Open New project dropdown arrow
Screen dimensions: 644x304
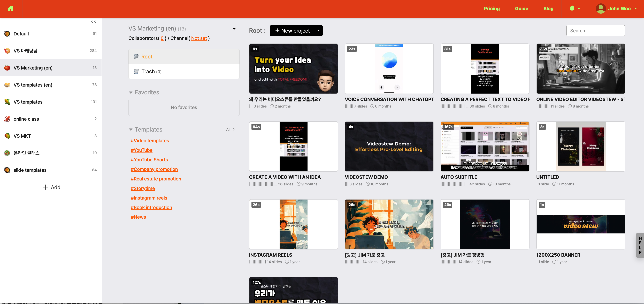318,31
